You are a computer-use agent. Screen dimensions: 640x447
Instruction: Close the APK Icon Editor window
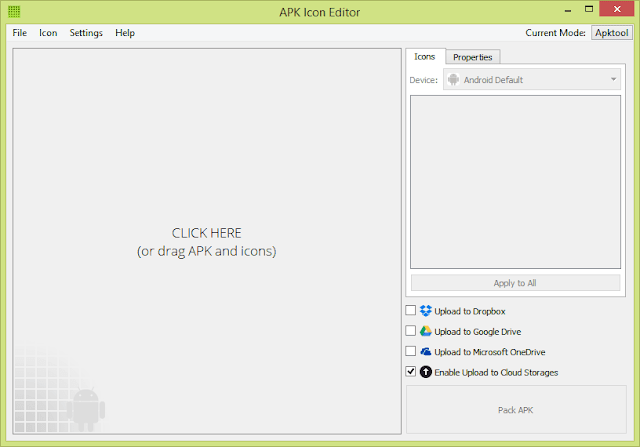coord(617,9)
